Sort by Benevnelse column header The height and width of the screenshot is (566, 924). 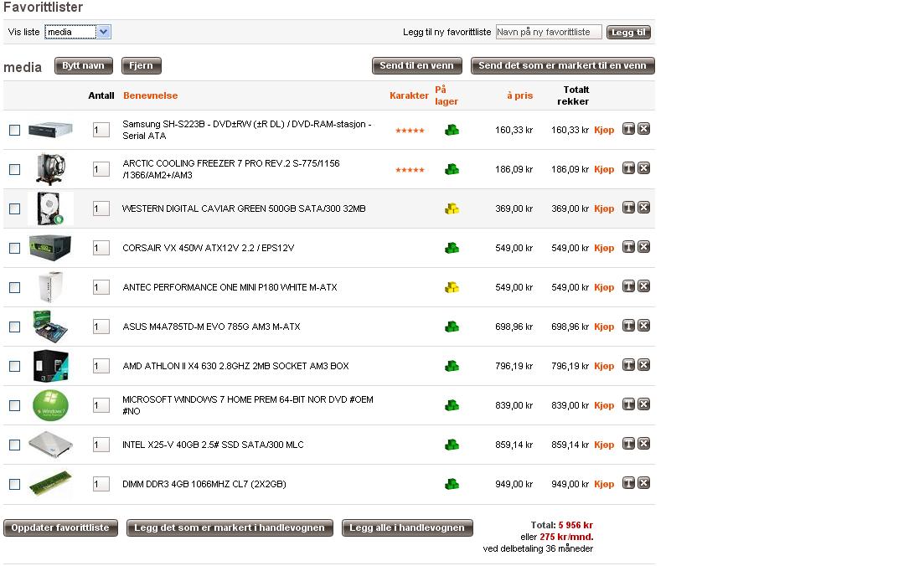tap(150, 95)
